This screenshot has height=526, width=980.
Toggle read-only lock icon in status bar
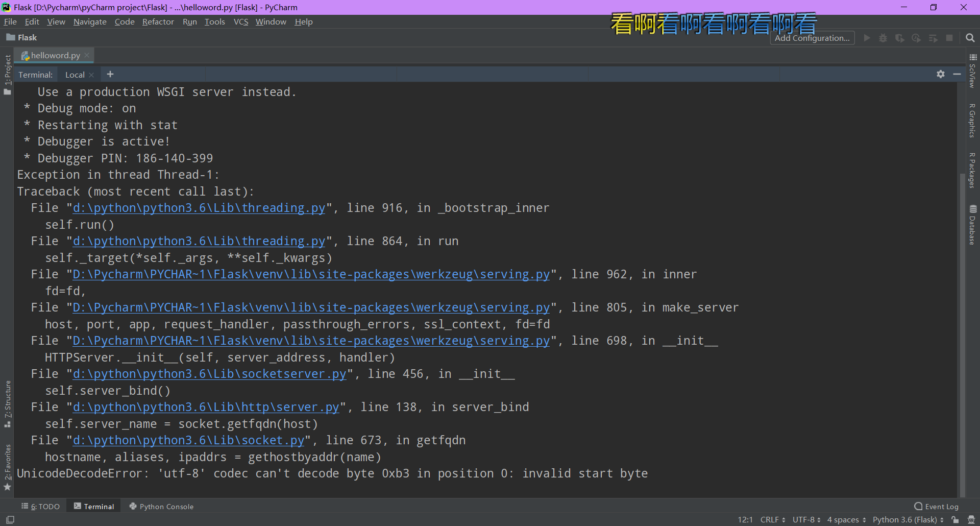tap(955, 520)
